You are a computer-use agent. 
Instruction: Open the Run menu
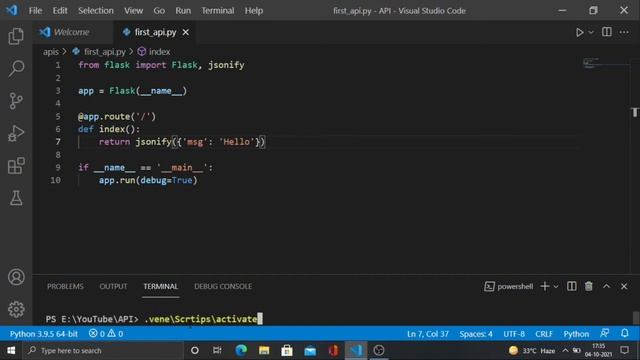[x=183, y=11]
